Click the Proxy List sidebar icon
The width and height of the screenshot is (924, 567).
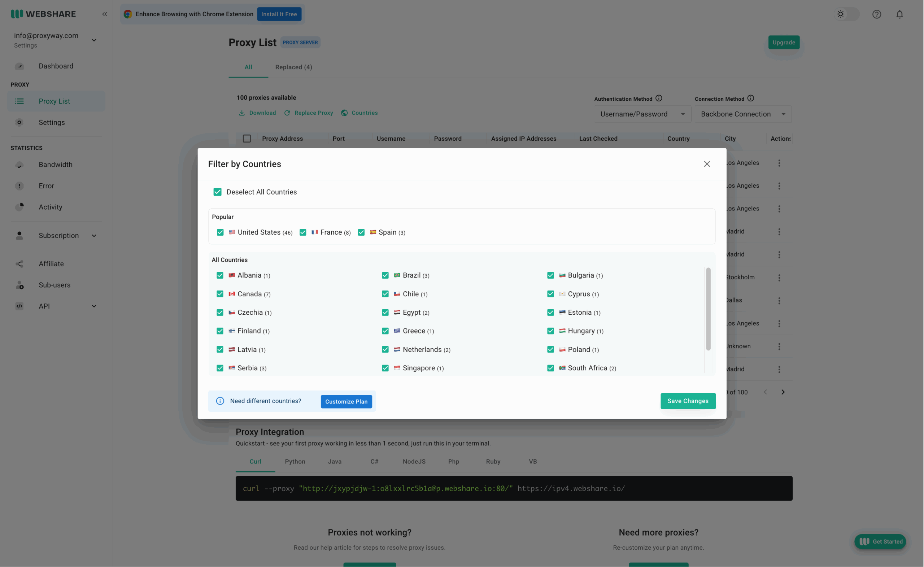point(19,101)
